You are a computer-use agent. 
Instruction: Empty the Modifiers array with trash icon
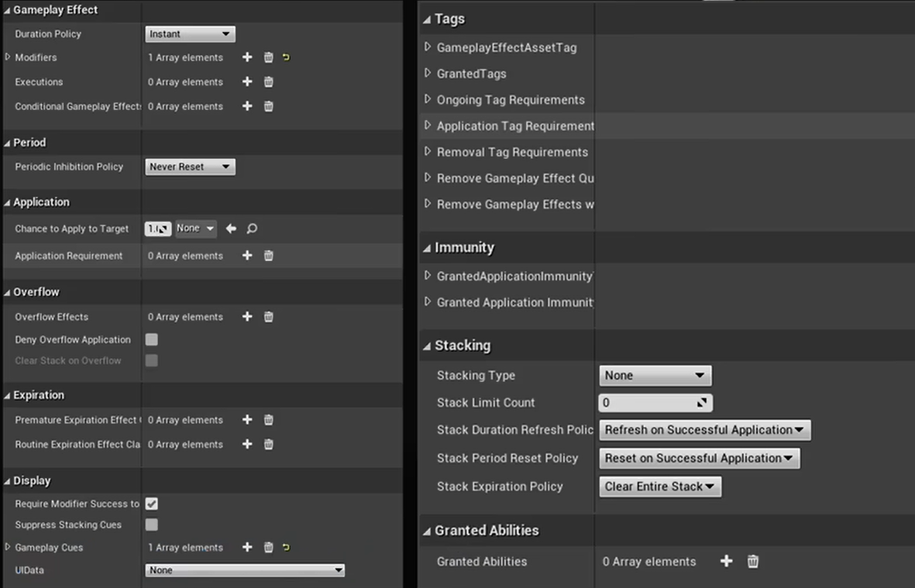[x=268, y=57]
